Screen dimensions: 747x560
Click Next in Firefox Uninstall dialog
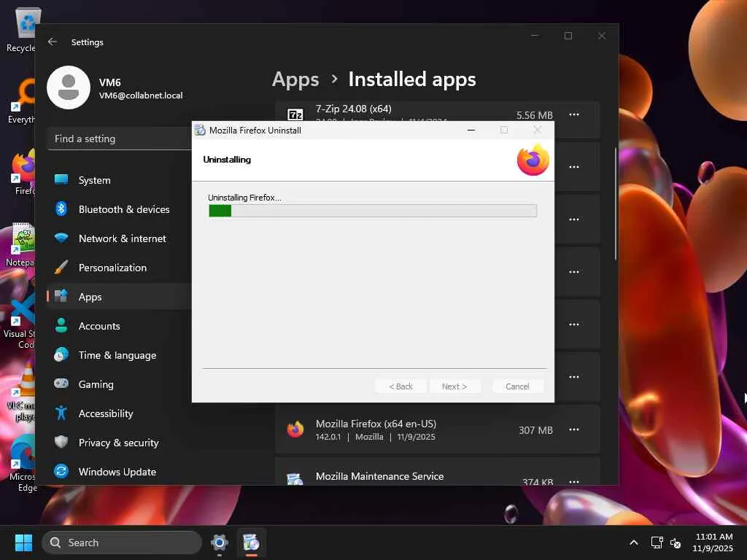[454, 386]
